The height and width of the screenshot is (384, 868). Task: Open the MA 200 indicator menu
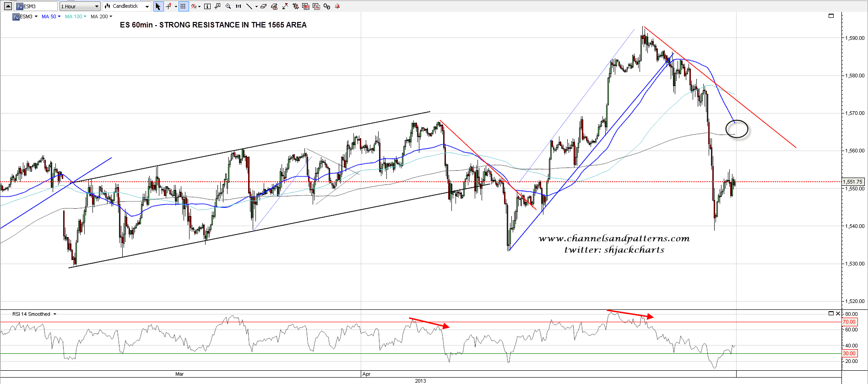click(x=101, y=16)
